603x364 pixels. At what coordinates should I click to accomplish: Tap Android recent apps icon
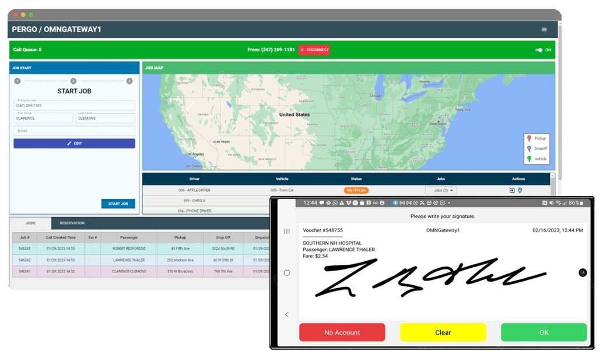[287, 231]
